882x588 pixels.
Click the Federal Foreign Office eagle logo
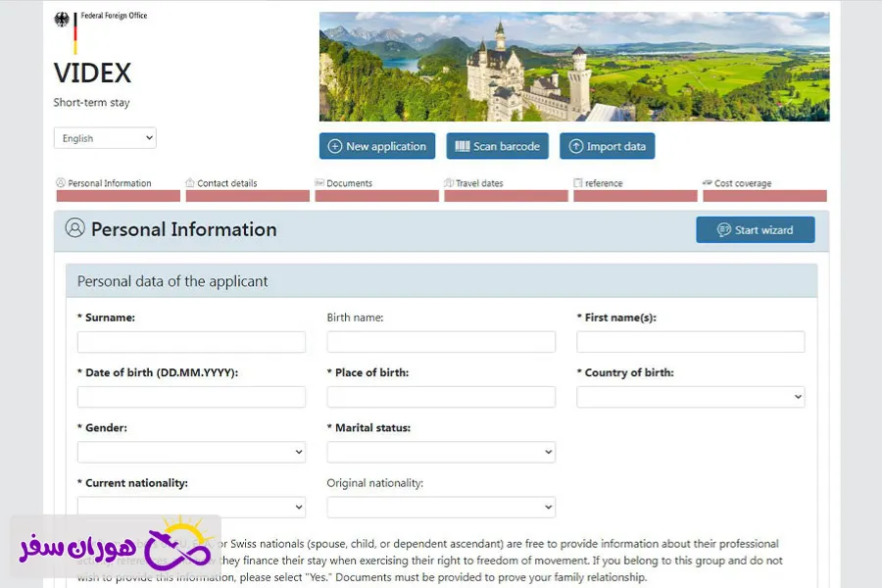point(62,20)
